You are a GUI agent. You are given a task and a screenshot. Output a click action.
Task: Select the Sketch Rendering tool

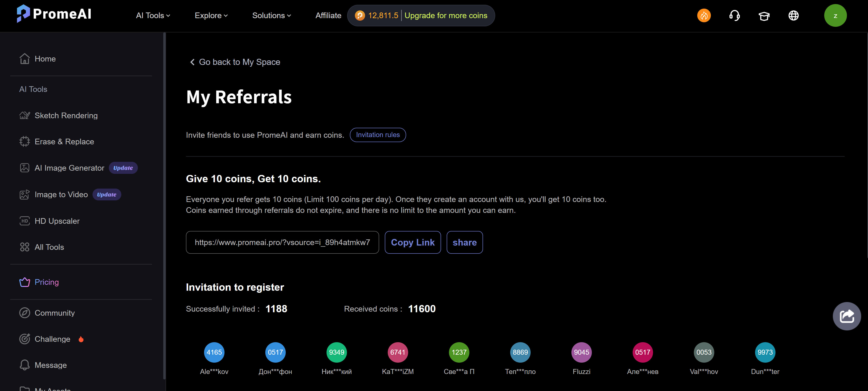(x=66, y=115)
